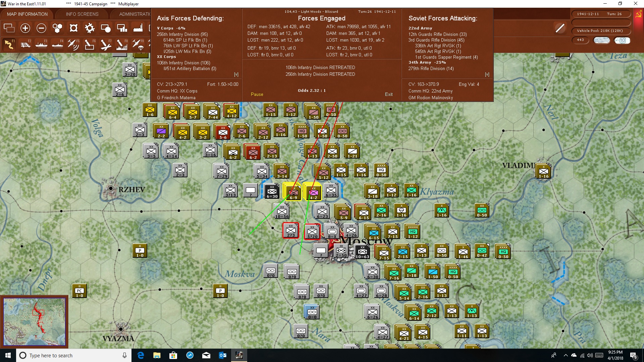644x362 pixels.
Task: Click G Friedrich Materna commander name
Action: 176,98
